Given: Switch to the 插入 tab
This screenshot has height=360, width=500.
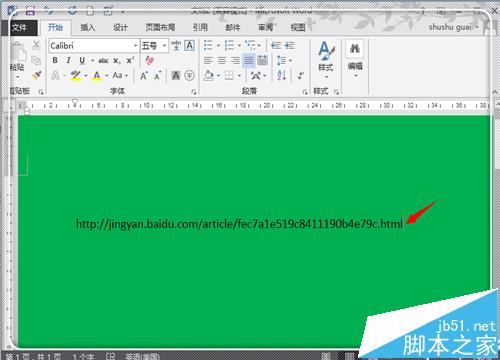Looking at the screenshot, I should [x=88, y=27].
